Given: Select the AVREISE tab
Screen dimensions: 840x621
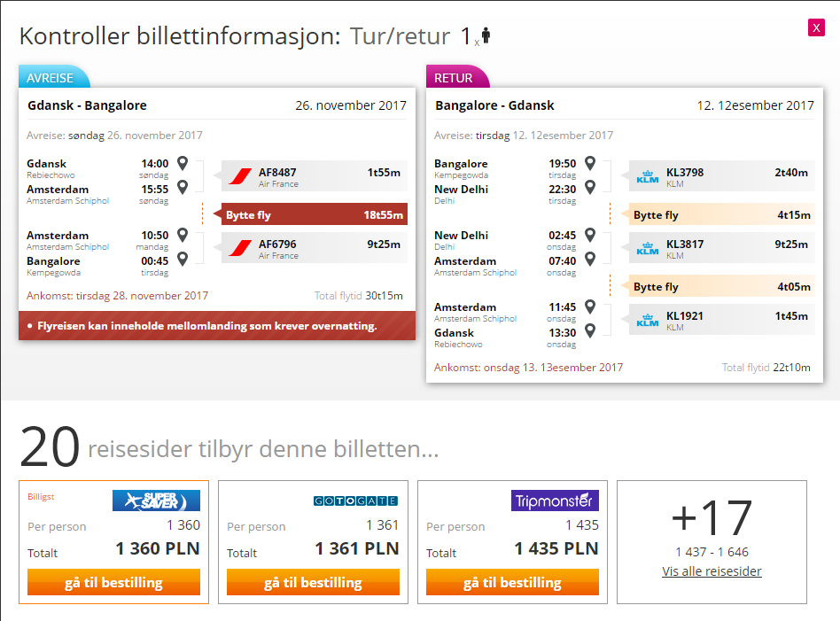Looking at the screenshot, I should click(52, 78).
